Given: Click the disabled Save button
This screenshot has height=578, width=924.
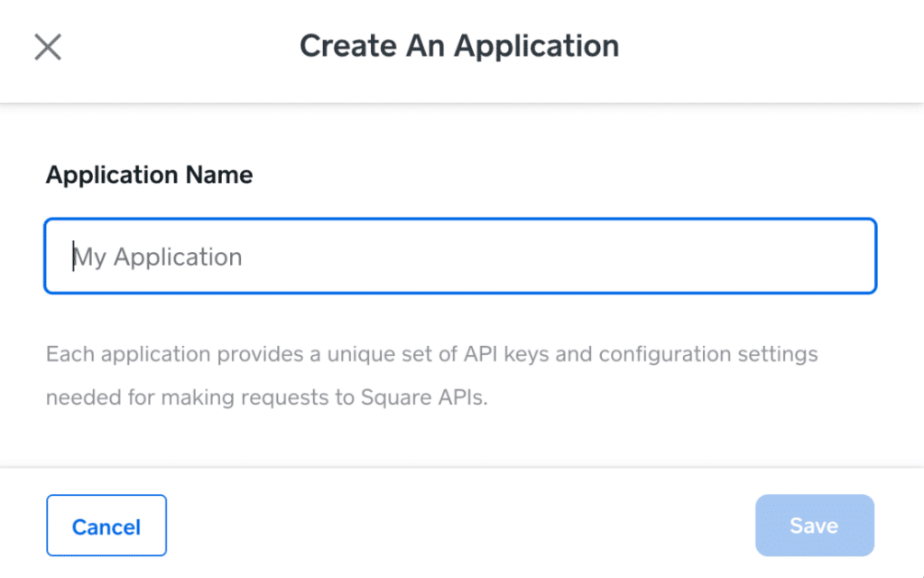Looking at the screenshot, I should 814,526.
